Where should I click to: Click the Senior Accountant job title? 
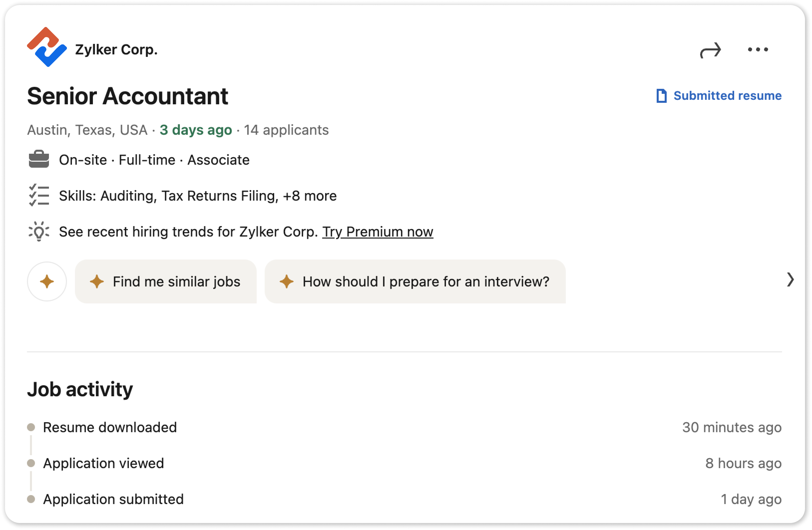[x=128, y=96]
